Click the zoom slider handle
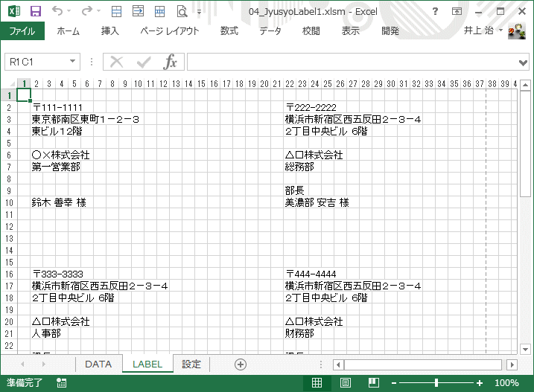This screenshot has width=534, height=392. point(436,383)
